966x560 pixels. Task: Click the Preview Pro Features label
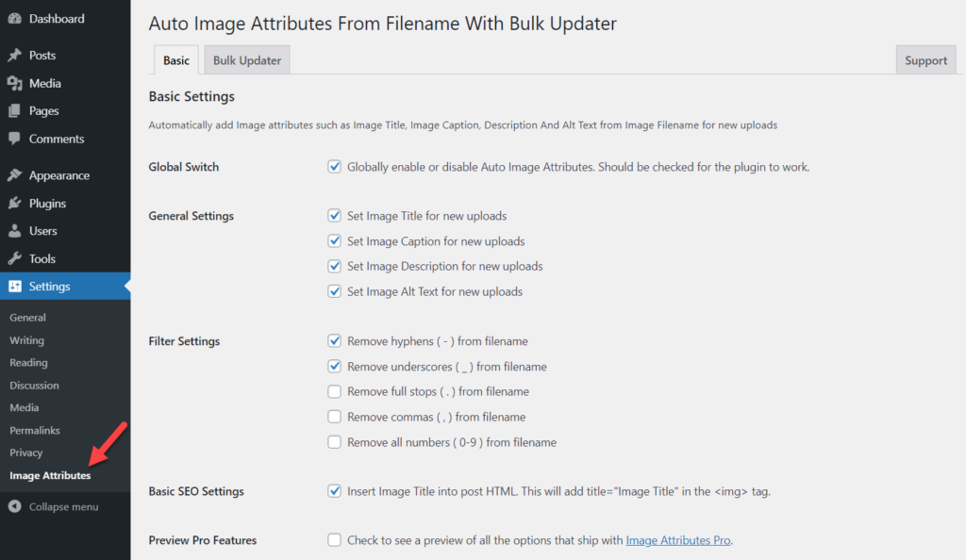click(x=202, y=540)
